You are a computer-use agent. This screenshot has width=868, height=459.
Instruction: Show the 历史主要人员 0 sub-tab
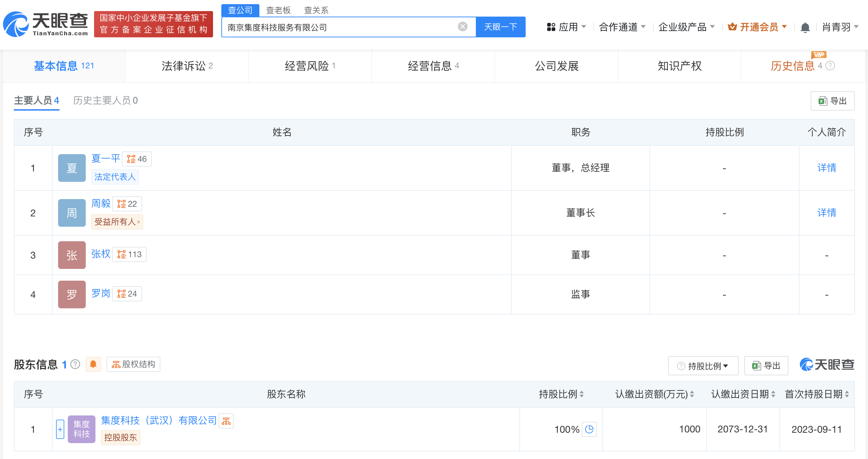tap(105, 101)
